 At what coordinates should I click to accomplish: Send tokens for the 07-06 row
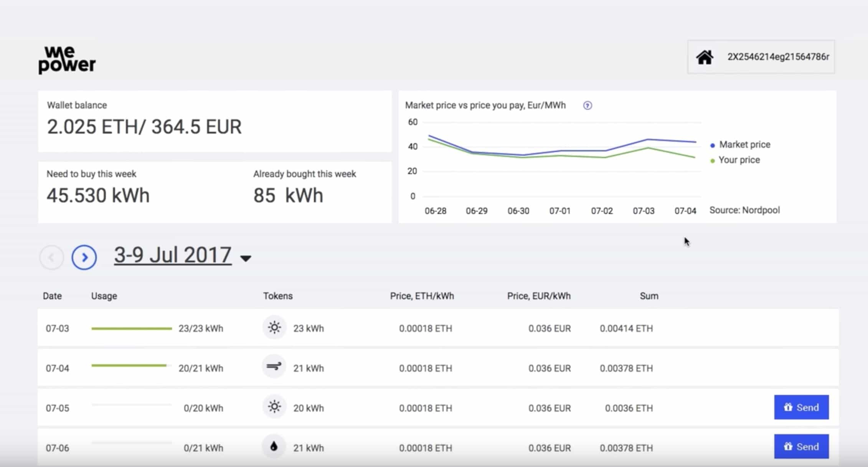(x=801, y=447)
